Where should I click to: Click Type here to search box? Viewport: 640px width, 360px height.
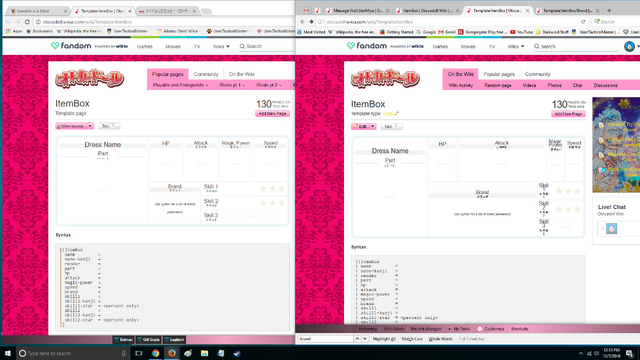[x=73, y=353]
